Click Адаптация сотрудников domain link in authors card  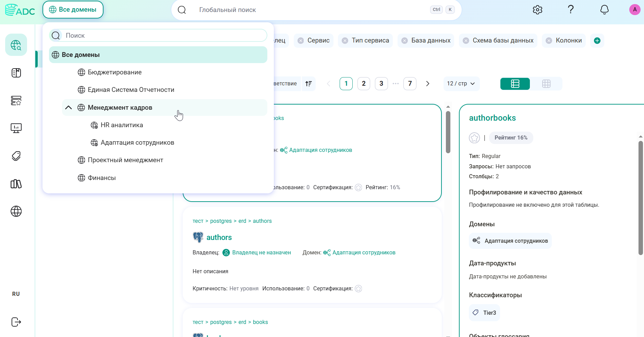[x=364, y=253]
